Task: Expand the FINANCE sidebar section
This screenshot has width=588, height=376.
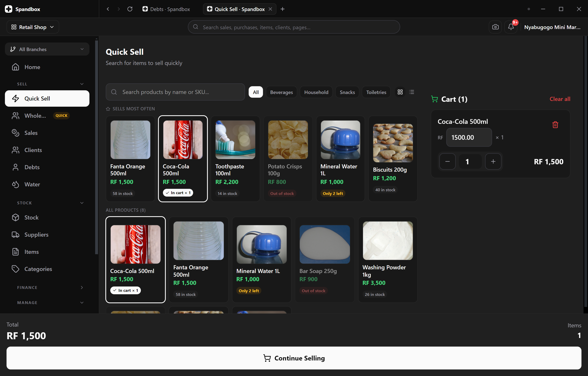Action: click(x=82, y=288)
